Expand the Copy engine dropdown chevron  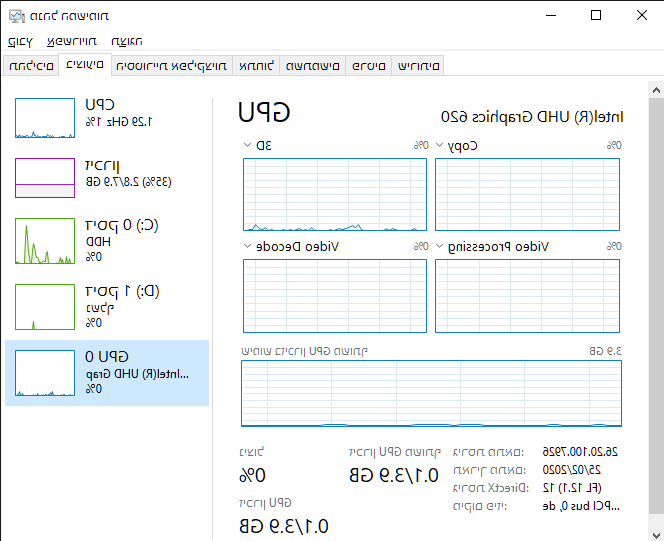[440, 145]
